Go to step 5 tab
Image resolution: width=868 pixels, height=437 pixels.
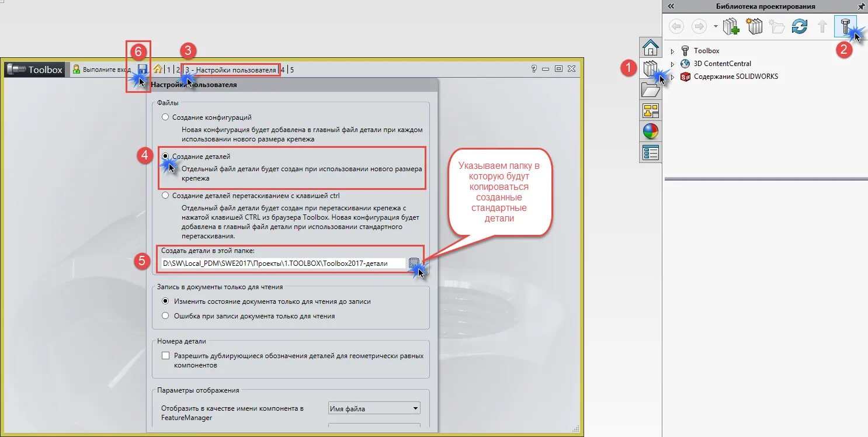(x=291, y=70)
